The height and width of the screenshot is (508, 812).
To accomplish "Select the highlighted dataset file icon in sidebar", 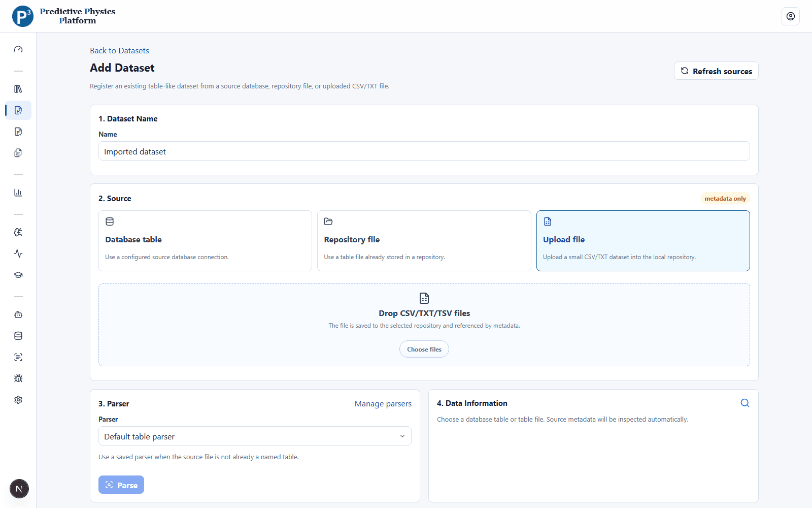I will click(x=18, y=110).
